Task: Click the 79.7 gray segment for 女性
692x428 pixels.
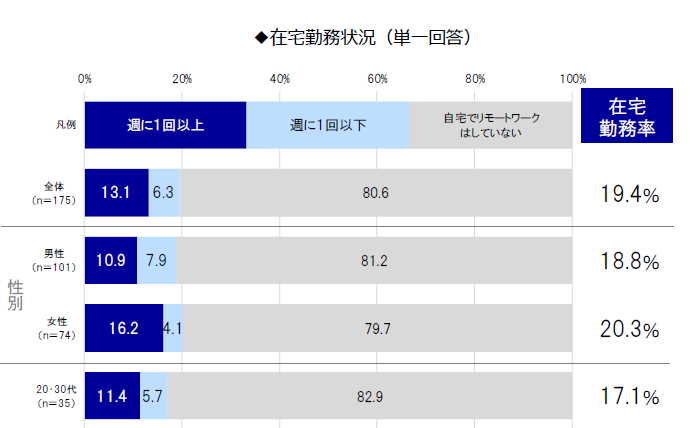Action: point(378,327)
